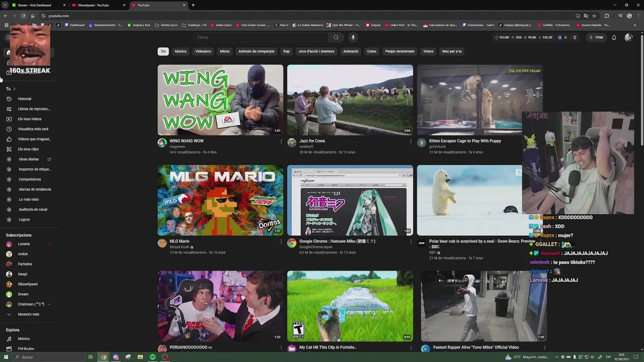Switch to IShowSpeed - YouTube tab
The image size is (644, 362).
point(97,5)
